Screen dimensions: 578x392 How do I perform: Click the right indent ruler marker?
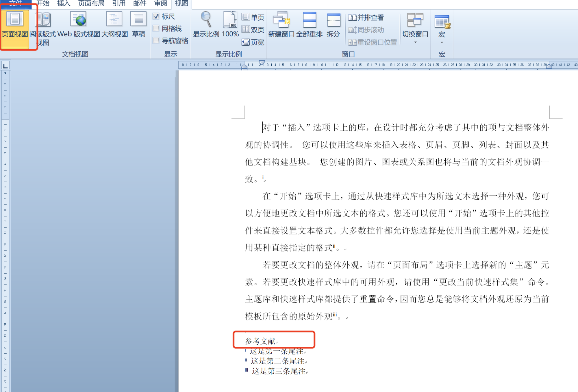tap(549, 66)
